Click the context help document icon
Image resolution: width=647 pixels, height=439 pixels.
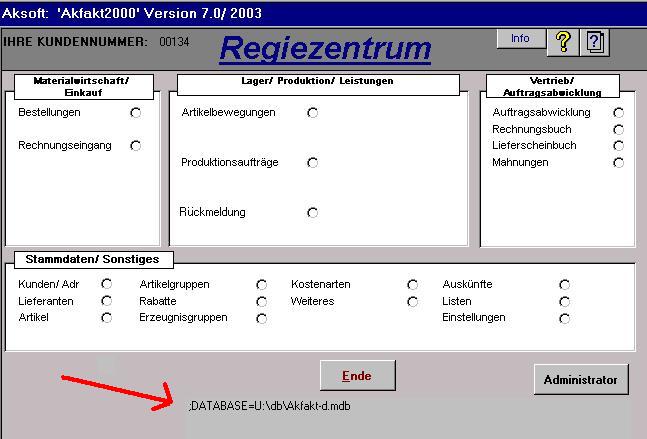click(x=595, y=42)
